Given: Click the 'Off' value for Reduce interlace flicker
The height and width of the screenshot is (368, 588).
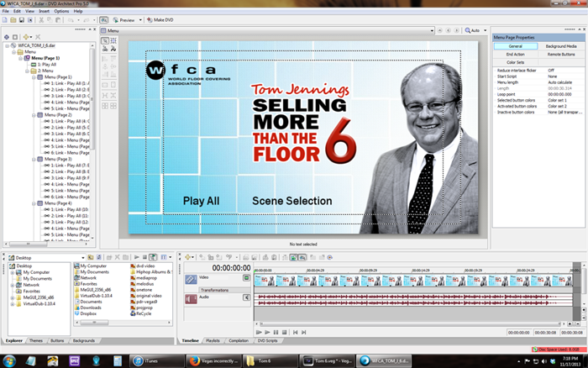Looking at the screenshot, I should click(551, 71).
